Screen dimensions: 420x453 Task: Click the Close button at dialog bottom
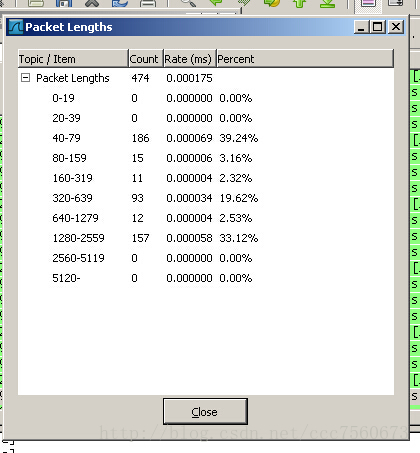[x=205, y=411]
